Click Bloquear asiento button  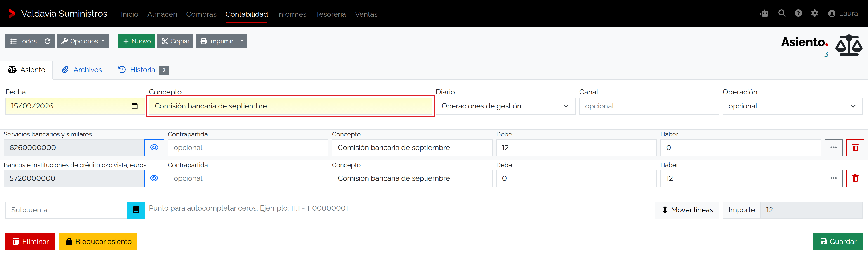pyautogui.click(x=98, y=242)
